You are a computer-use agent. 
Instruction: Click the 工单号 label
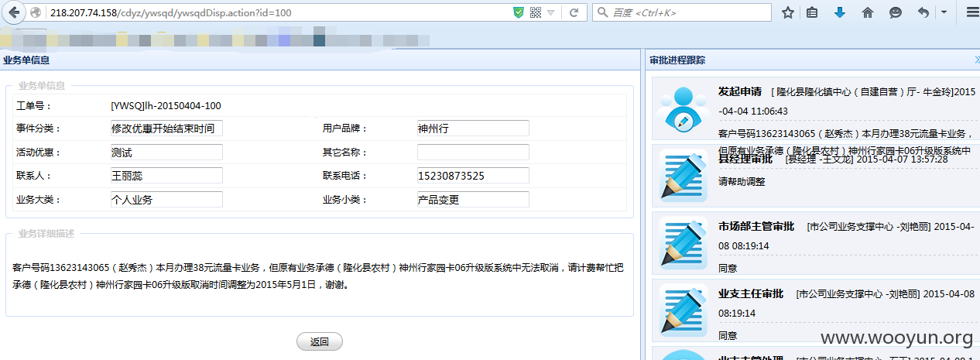33,105
